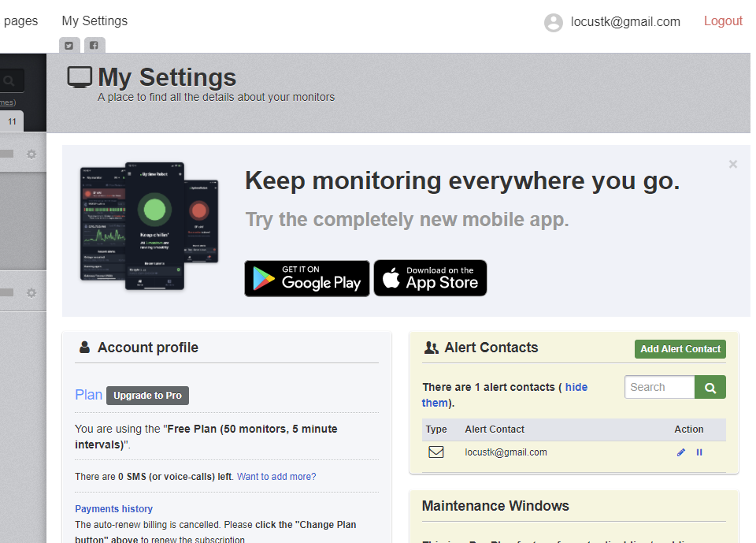Click the email envelope type icon

coord(435,452)
